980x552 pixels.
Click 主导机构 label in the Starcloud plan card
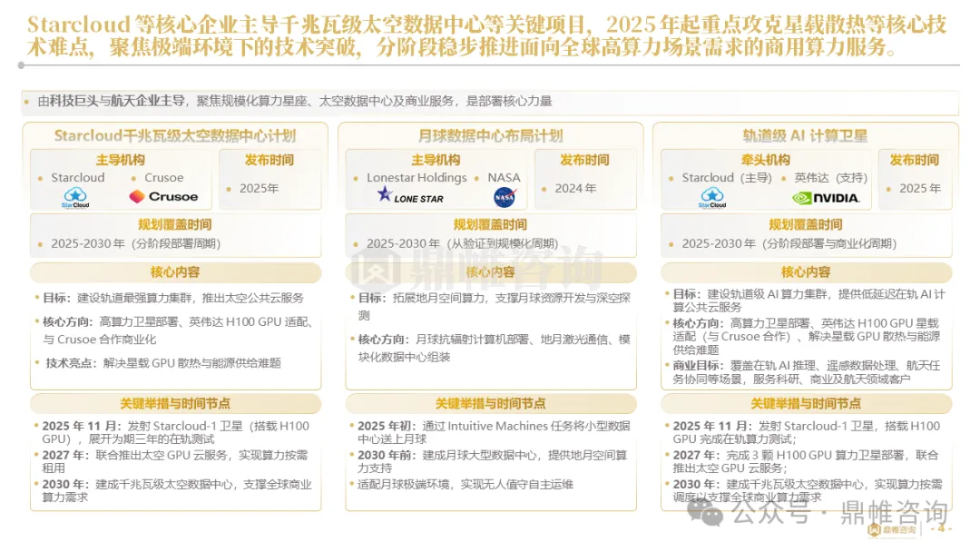click(x=121, y=160)
